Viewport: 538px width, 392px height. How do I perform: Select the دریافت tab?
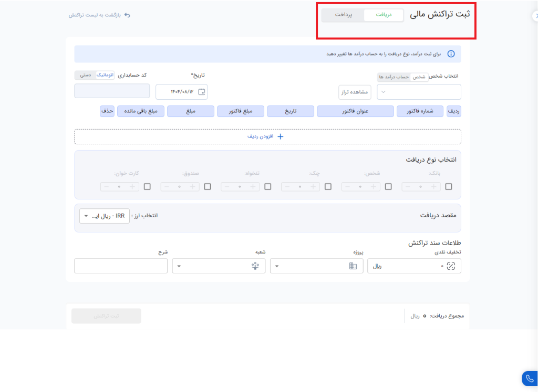coord(384,15)
